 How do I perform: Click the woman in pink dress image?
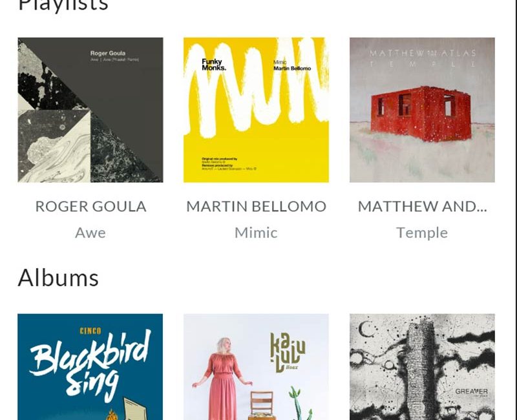tap(222, 379)
